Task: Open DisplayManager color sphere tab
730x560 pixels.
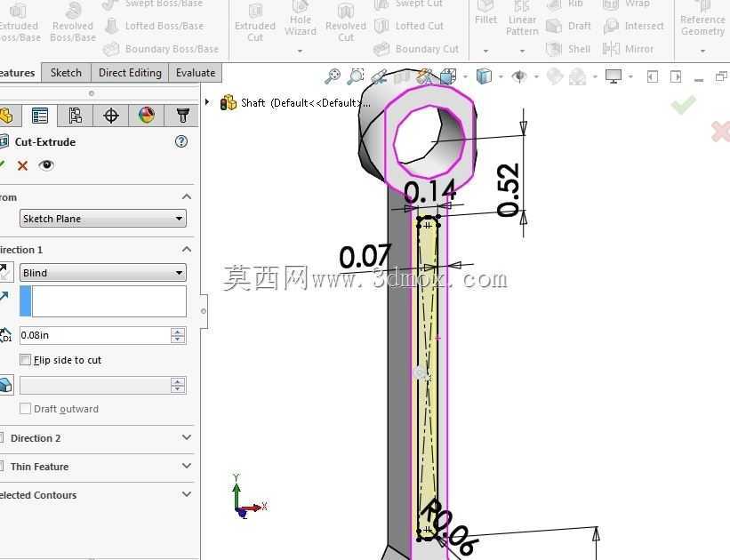Action: [x=146, y=116]
